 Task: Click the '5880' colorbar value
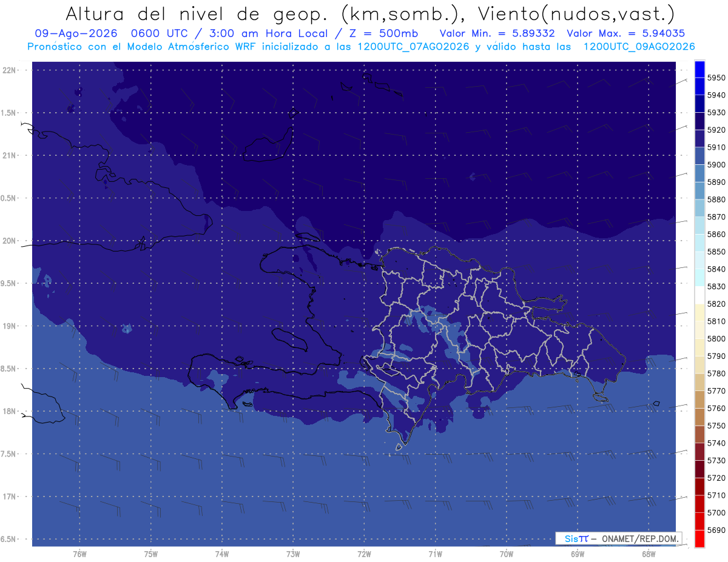[716, 199]
